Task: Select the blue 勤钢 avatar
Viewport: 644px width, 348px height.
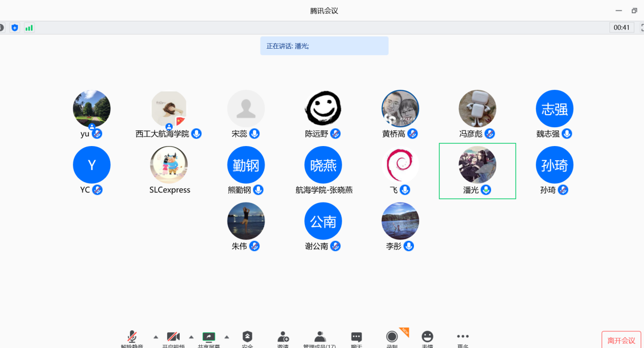Action: tap(246, 165)
